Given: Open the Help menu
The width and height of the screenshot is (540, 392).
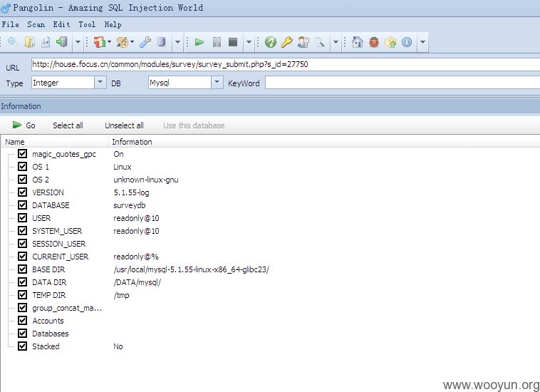Looking at the screenshot, I should click(113, 24).
